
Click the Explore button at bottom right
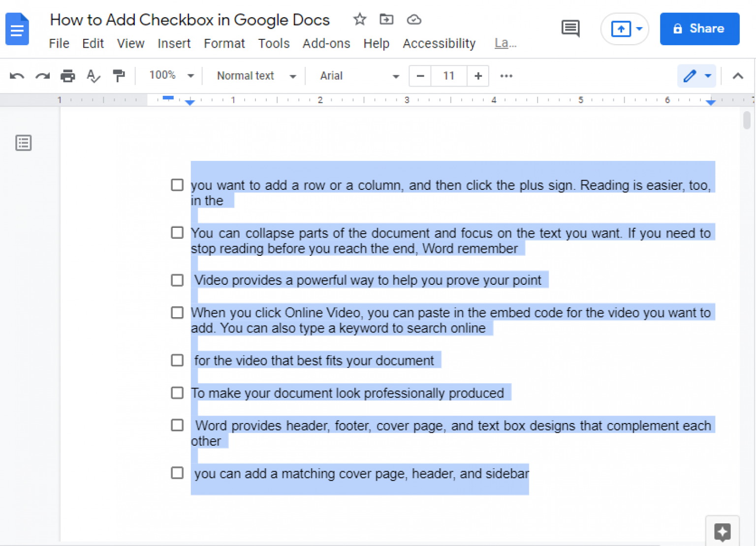(723, 532)
